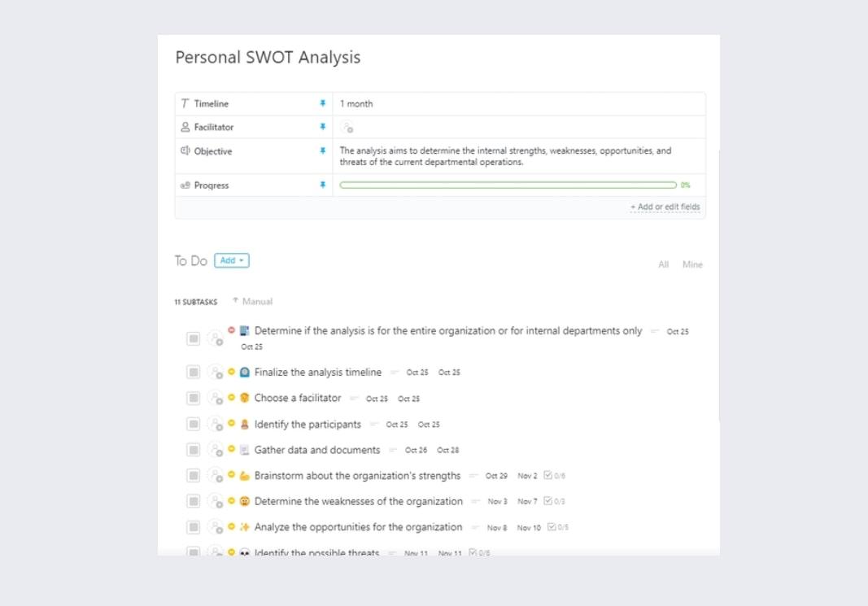This screenshot has width=868, height=606.
Task: Click checklist icon on Brainstorm strengths subtask
Action: point(547,475)
